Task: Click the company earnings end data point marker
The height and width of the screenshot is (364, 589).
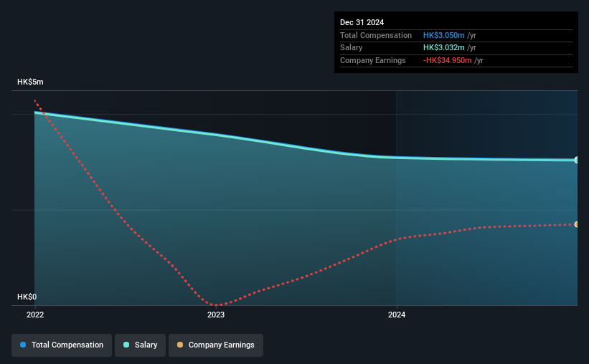Action: [577, 224]
